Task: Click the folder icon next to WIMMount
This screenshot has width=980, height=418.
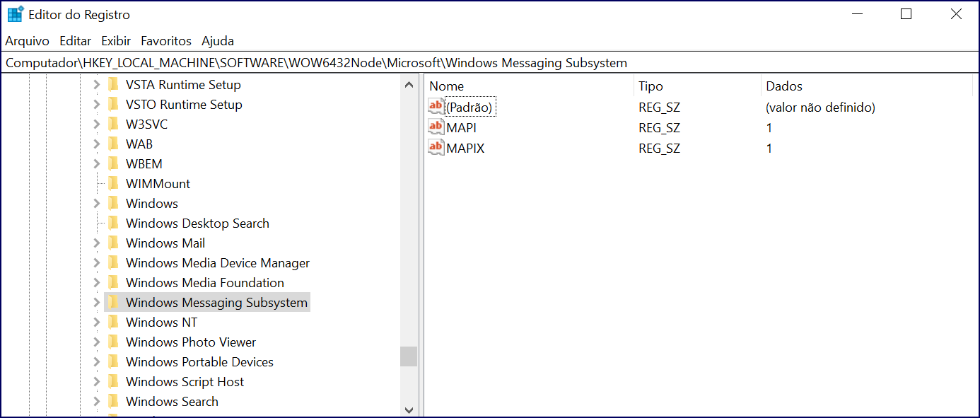Action: (x=113, y=183)
